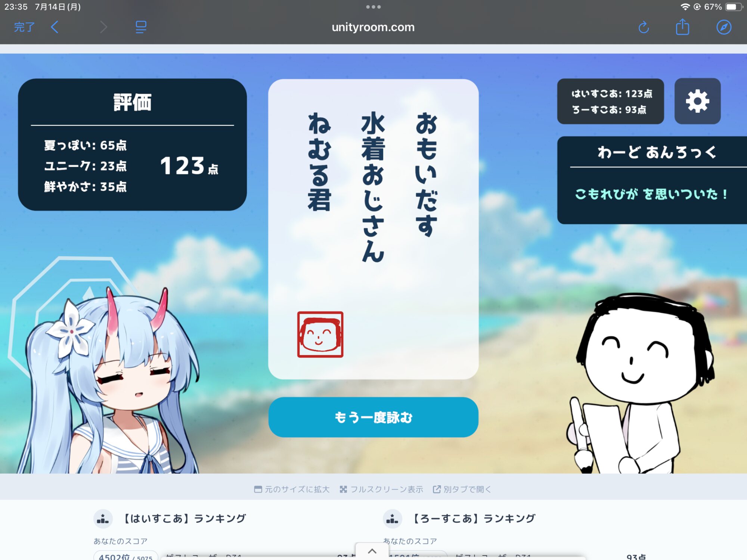The height and width of the screenshot is (560, 747).
Task: Tap the unityroom.com address bar
Action: point(373,27)
